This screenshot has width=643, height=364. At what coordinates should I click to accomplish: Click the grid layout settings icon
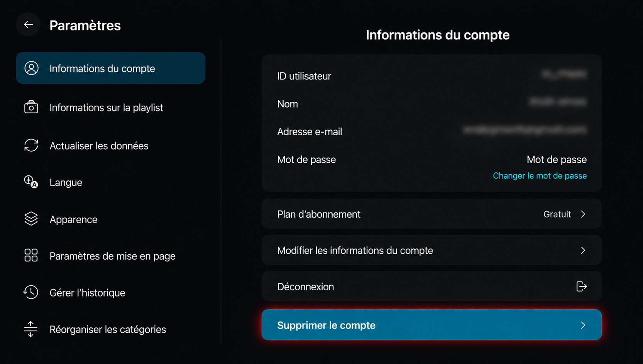point(31,255)
